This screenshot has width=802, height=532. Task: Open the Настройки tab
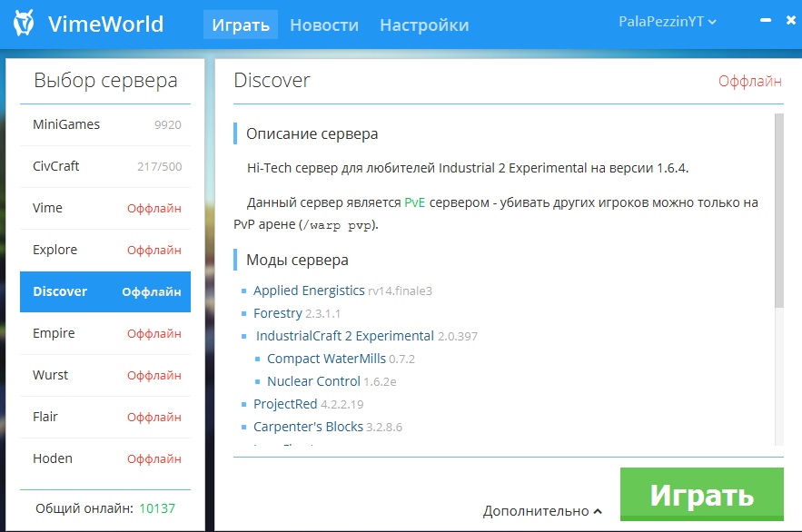424,25
